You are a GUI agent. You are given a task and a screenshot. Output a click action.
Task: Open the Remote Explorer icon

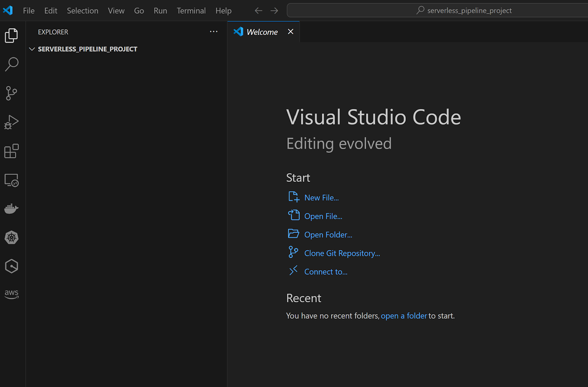pos(11,180)
